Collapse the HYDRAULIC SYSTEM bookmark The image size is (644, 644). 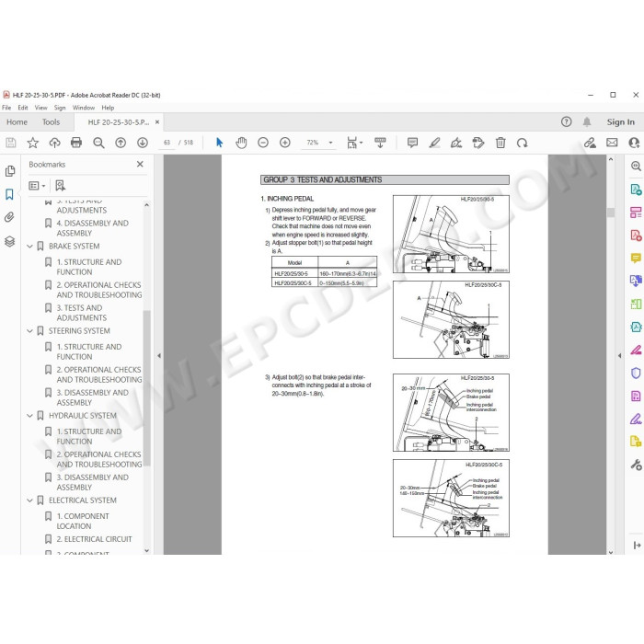[x=29, y=416]
